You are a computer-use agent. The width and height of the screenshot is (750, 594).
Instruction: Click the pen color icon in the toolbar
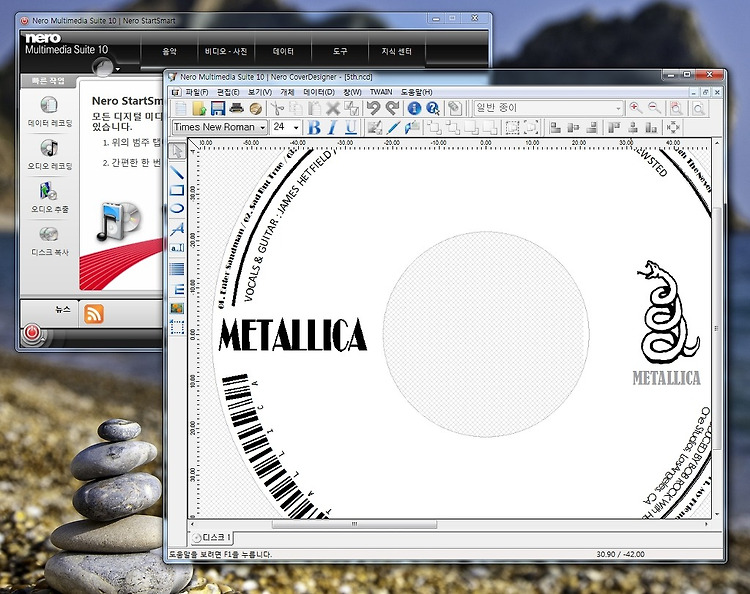click(x=393, y=127)
